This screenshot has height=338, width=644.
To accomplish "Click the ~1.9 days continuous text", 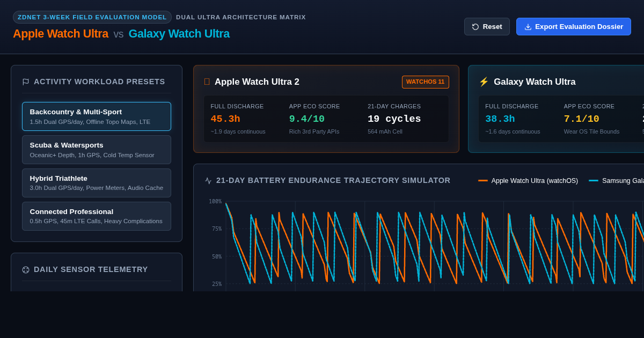I will [238, 131].
